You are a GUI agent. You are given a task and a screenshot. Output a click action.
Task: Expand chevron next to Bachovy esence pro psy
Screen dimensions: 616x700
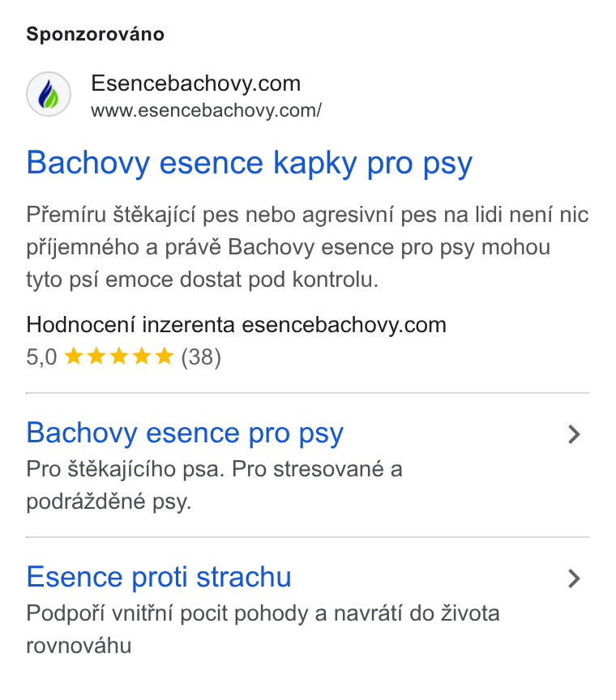tap(574, 434)
